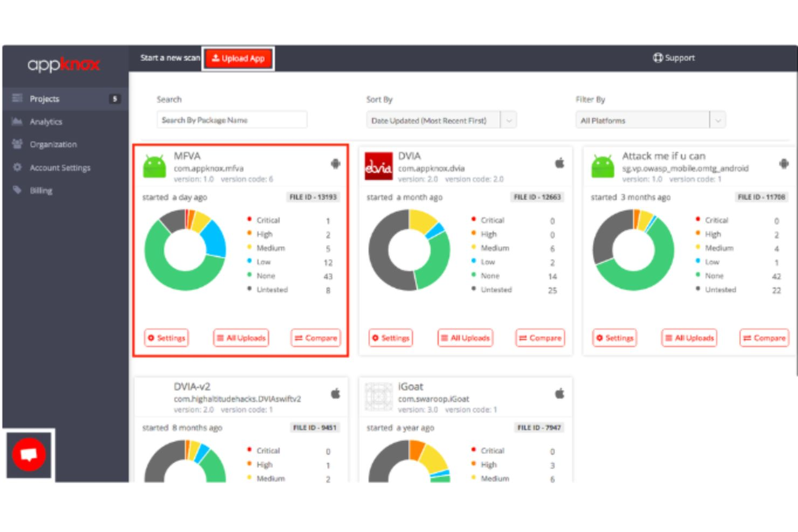The height and width of the screenshot is (532, 798).
Task: Click the Apple platform icon on DVIA card
Action: tap(560, 163)
